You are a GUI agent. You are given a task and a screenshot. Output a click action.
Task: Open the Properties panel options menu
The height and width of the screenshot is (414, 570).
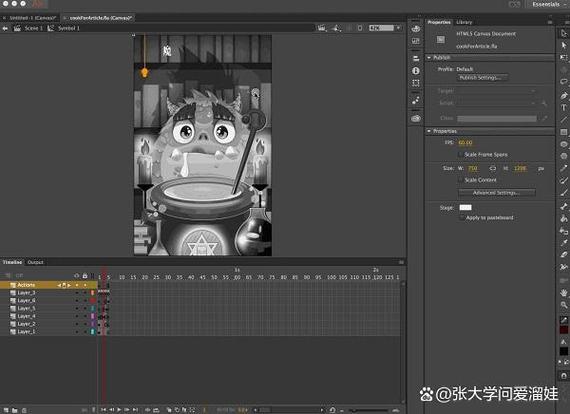point(550,22)
